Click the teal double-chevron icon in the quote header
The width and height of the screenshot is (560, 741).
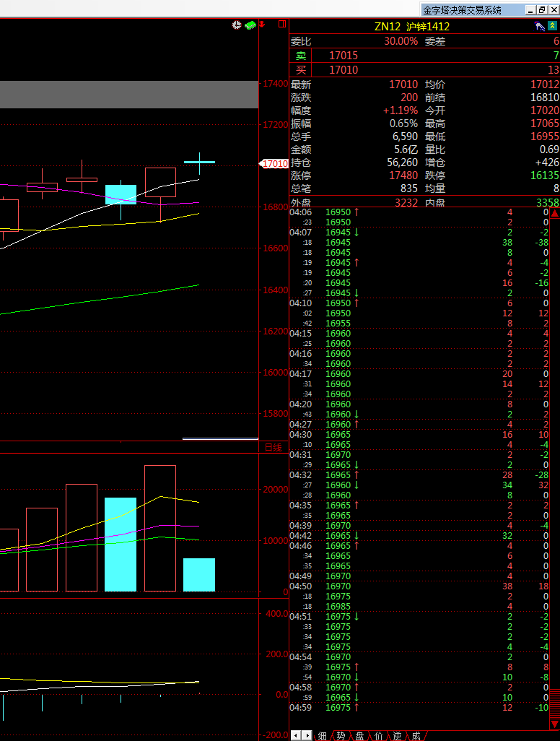point(552,27)
